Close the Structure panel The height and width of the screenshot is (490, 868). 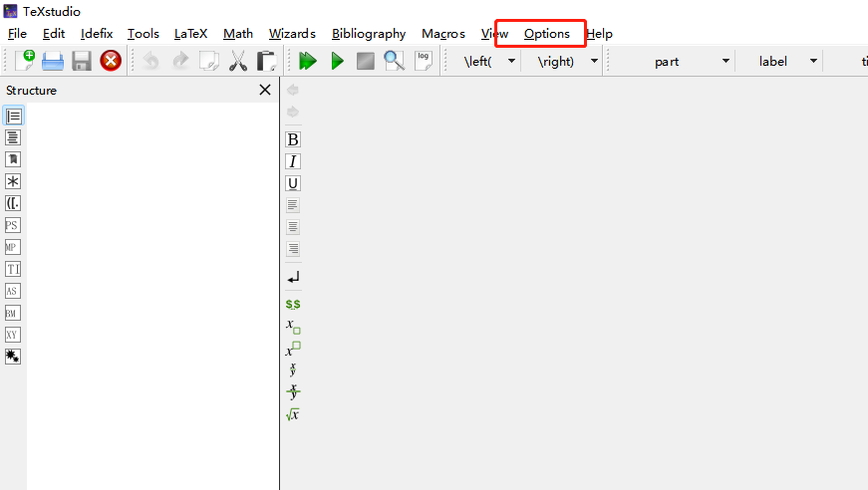point(265,90)
